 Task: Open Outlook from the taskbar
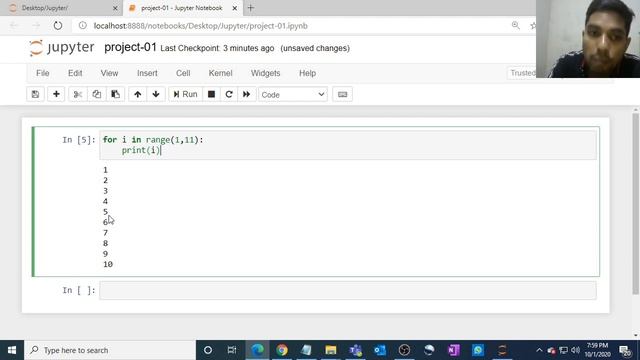coord(380,350)
